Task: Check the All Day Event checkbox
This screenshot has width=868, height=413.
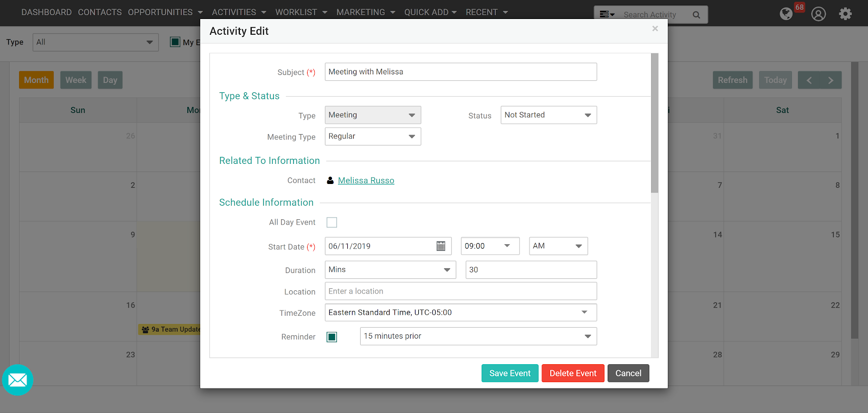Action: [x=331, y=223]
